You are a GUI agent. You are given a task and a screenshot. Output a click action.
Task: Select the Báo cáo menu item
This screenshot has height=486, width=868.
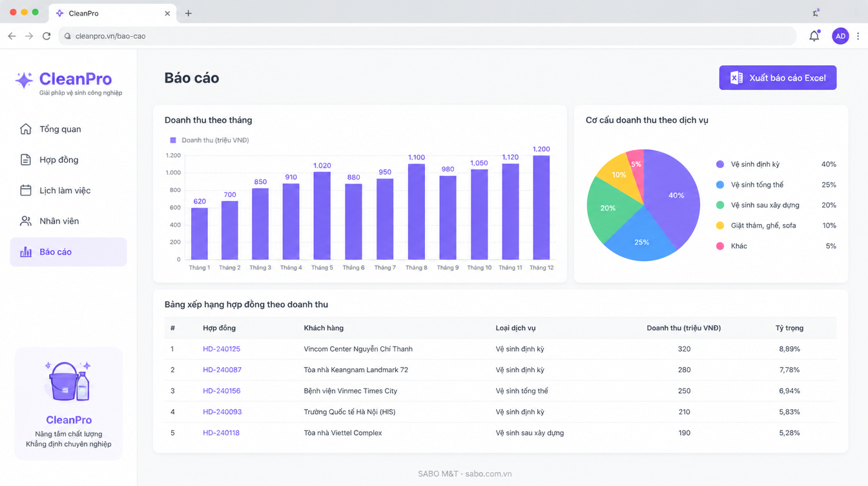coord(68,252)
